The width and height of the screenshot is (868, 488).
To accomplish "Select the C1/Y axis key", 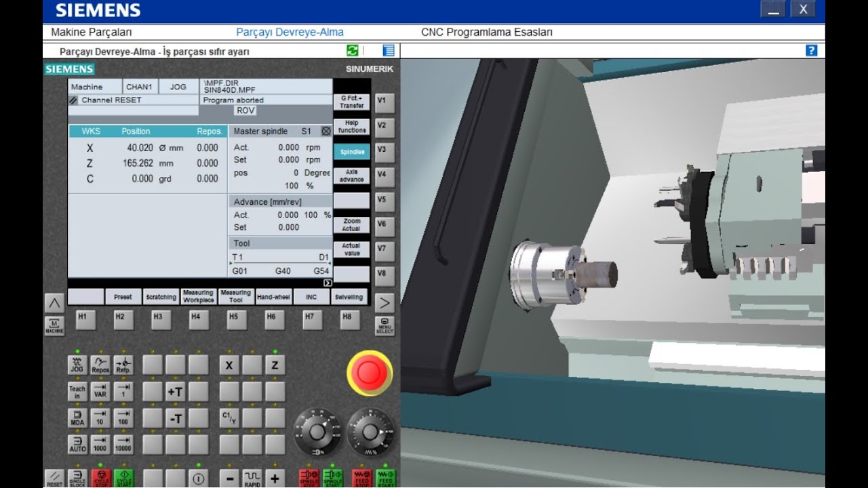I will click(x=229, y=418).
